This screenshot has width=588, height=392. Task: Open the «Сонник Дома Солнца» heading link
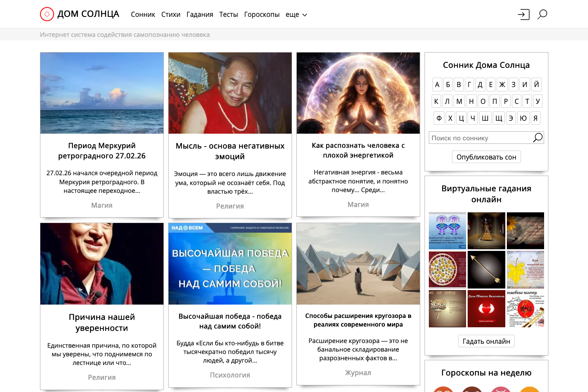486,65
